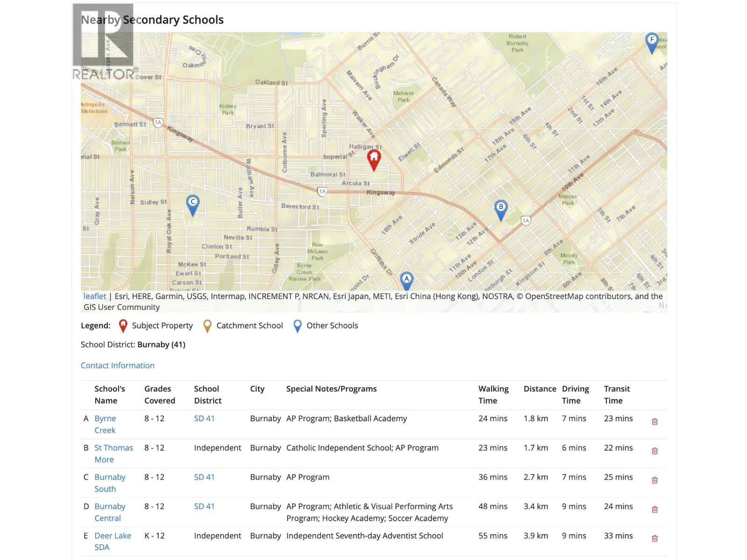Click the leaflet attribution link
Screen dimensions: 747x560
coord(95,296)
